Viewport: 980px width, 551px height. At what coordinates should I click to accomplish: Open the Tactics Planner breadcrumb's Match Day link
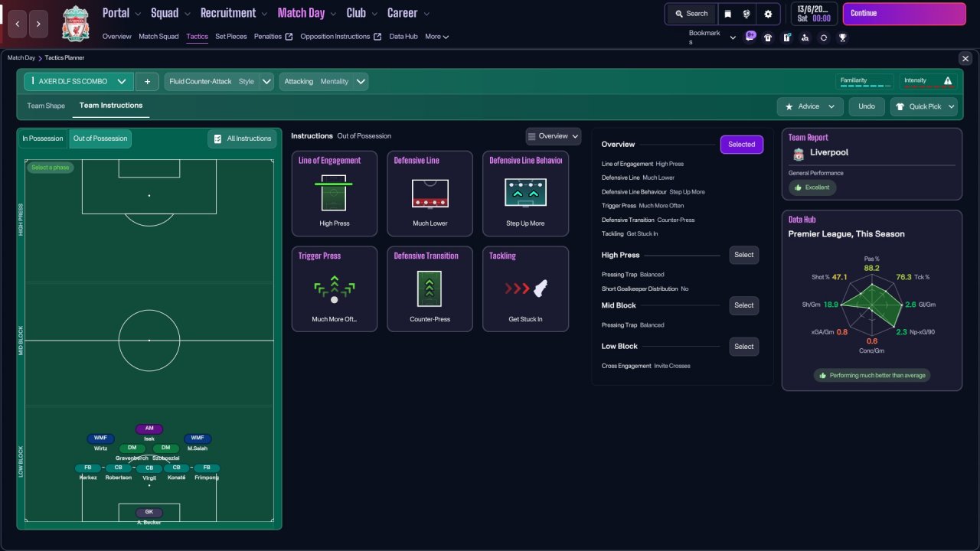(21, 58)
